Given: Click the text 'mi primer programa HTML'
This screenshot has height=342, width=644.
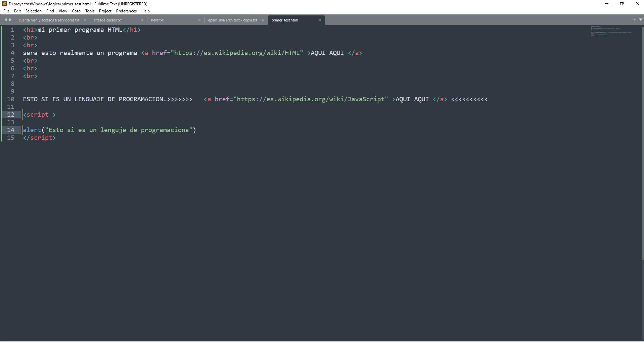Looking at the screenshot, I should (80, 30).
